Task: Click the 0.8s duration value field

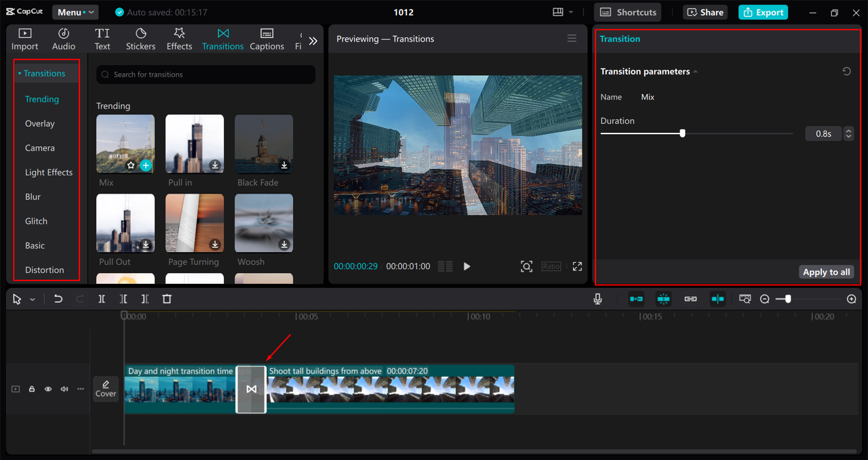Action: click(x=823, y=134)
